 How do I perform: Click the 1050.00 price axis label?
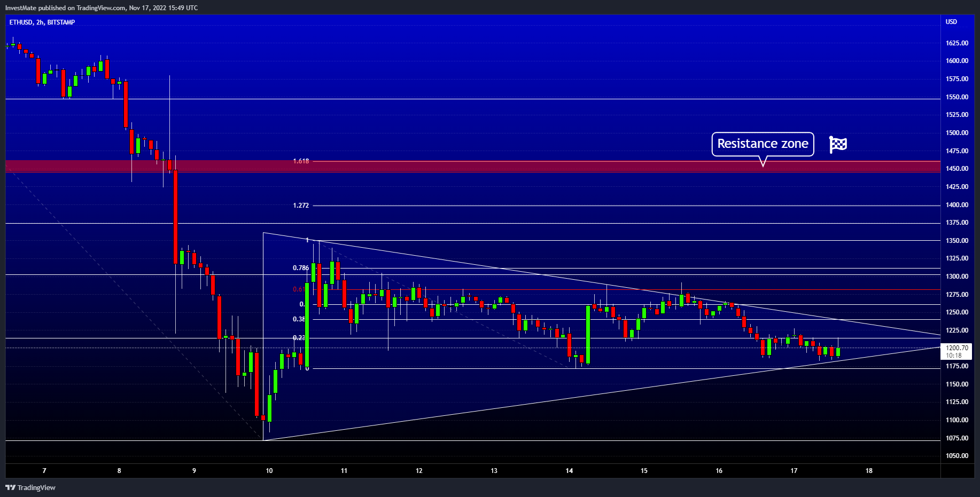[x=956, y=456]
